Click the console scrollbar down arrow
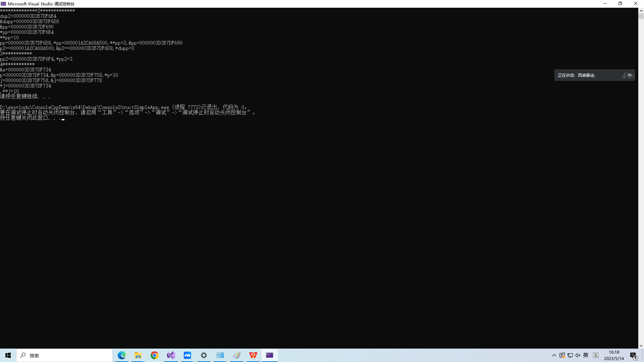The height and width of the screenshot is (362, 644). pyautogui.click(x=641, y=346)
